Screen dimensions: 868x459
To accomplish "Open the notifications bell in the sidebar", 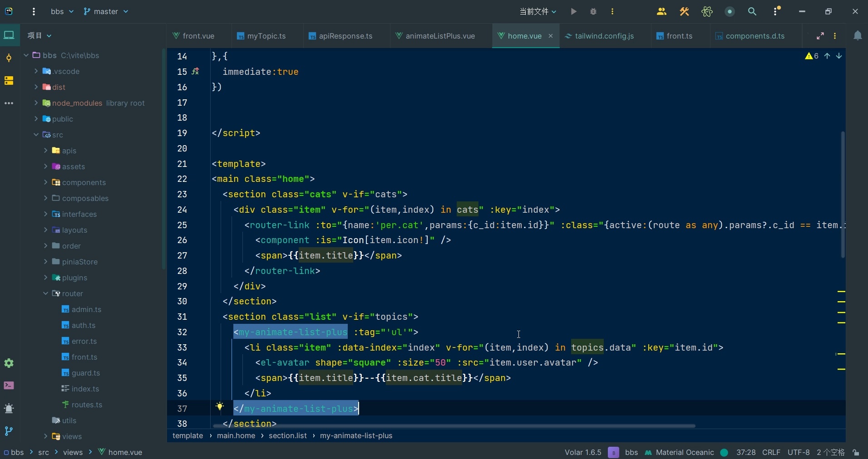I will [858, 35].
